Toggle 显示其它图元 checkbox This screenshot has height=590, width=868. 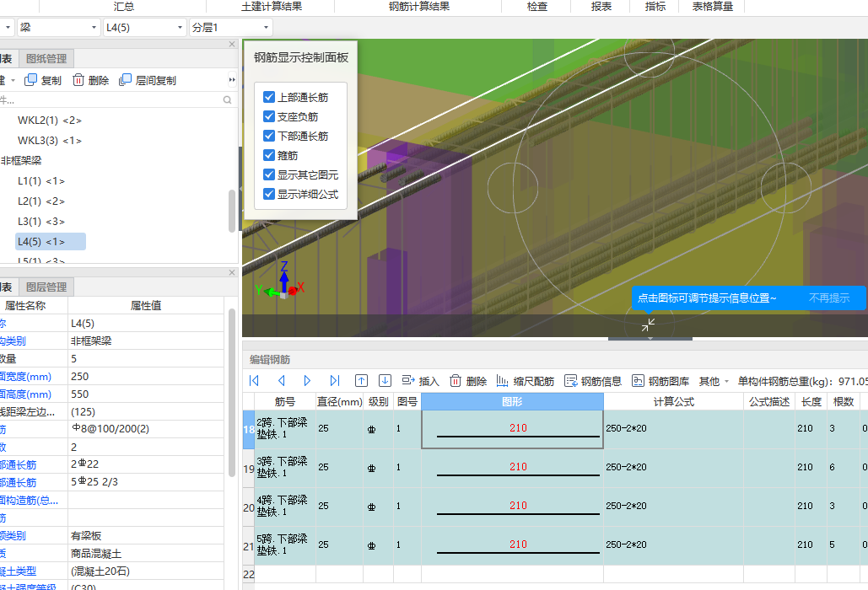pyautogui.click(x=269, y=174)
